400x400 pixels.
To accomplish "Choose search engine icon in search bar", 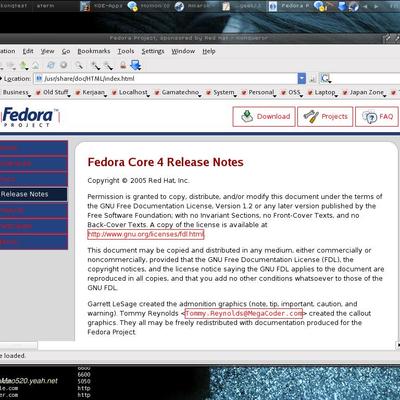I will coord(325,79).
